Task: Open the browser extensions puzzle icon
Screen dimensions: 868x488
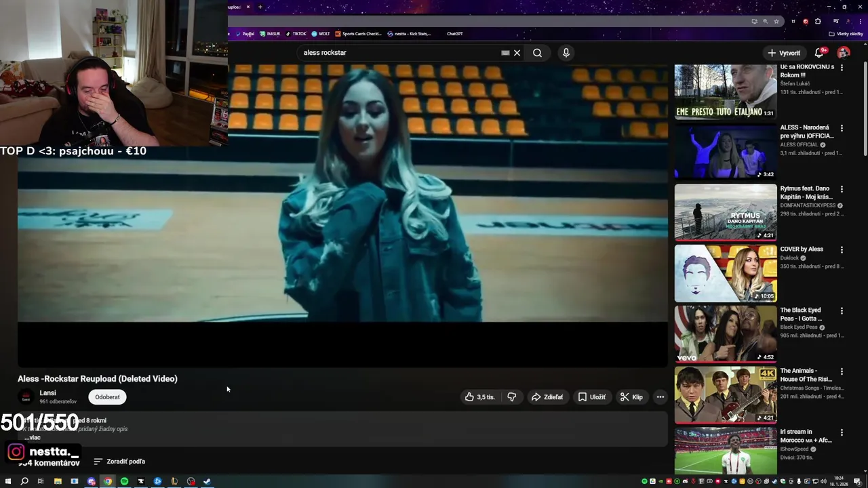Action: pos(818,21)
